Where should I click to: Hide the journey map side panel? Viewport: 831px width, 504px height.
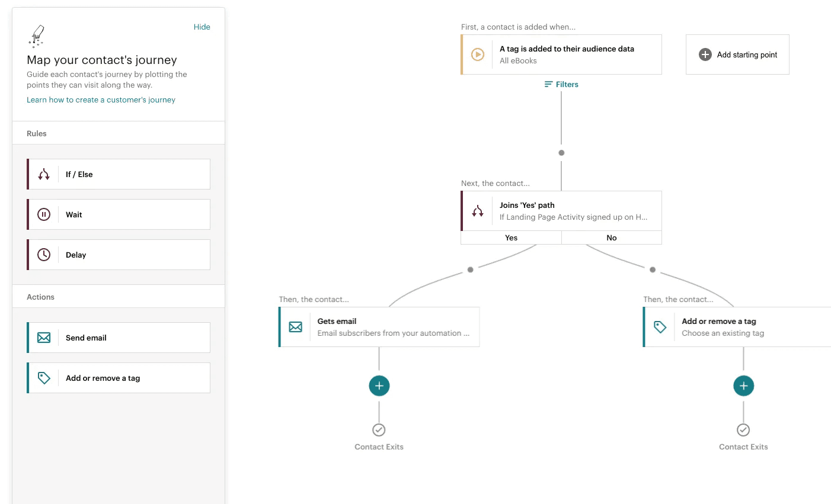coord(202,27)
